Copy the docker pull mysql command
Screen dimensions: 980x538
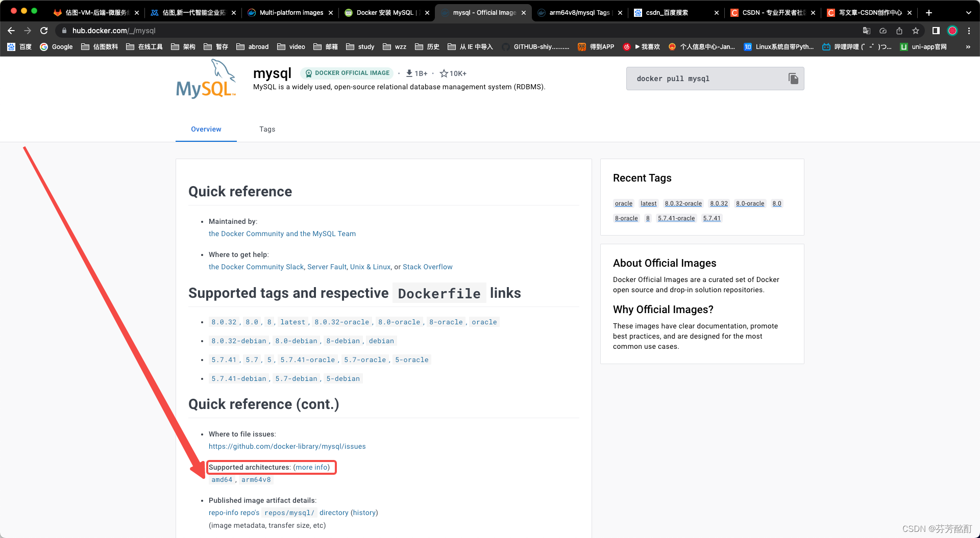tap(793, 79)
